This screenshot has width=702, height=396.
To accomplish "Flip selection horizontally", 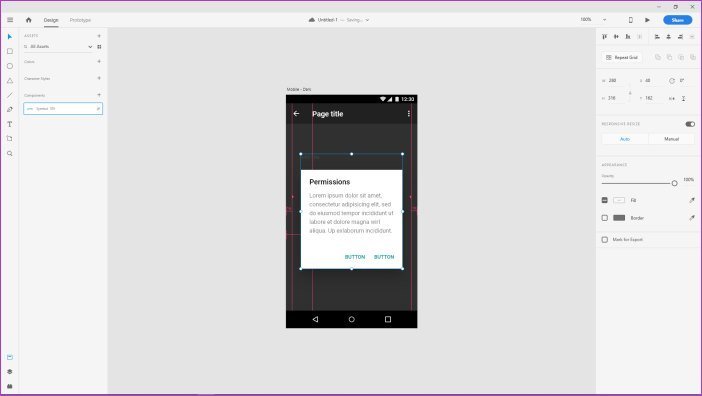I will click(x=672, y=98).
